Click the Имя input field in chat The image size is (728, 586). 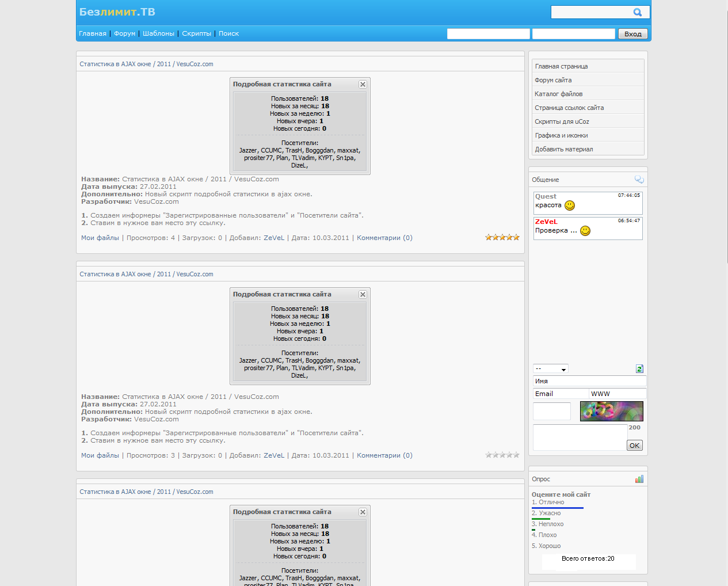589,381
